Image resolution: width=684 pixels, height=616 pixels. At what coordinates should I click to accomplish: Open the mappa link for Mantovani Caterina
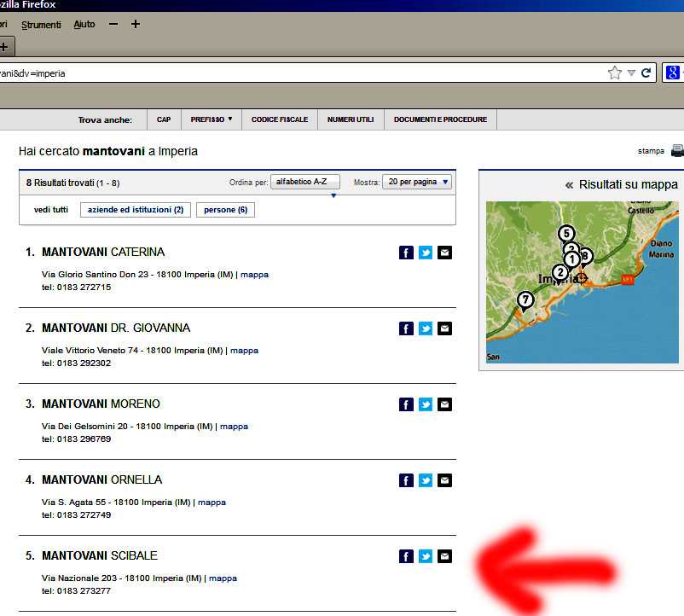point(254,275)
